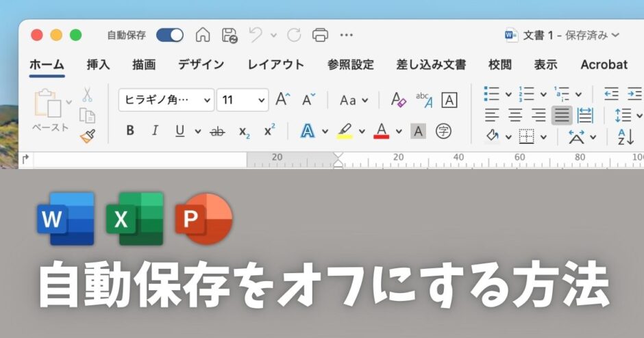Open underline style dropdown arrow

pyautogui.click(x=198, y=131)
